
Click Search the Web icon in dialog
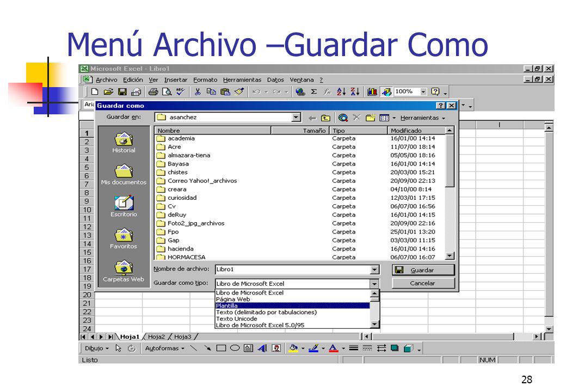pyautogui.click(x=343, y=118)
